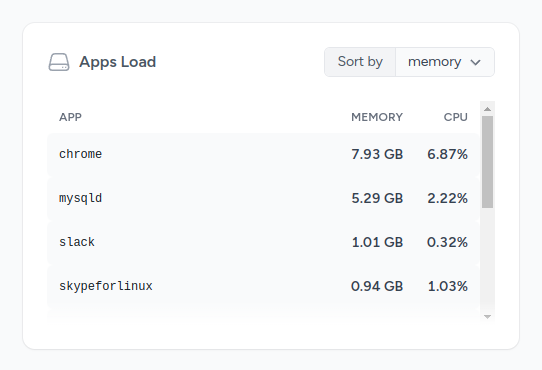
Task: Select the chrome app row
Action: tap(263, 154)
